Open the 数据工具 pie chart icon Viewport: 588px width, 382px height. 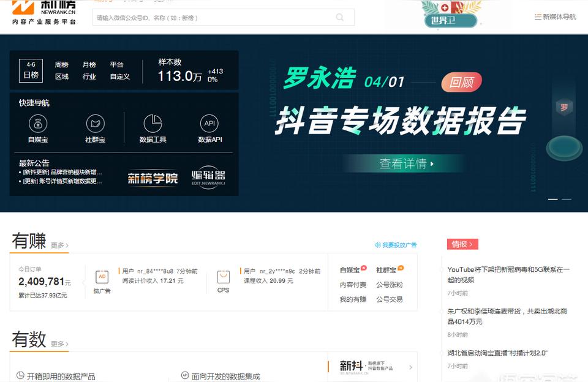pyautogui.click(x=153, y=124)
